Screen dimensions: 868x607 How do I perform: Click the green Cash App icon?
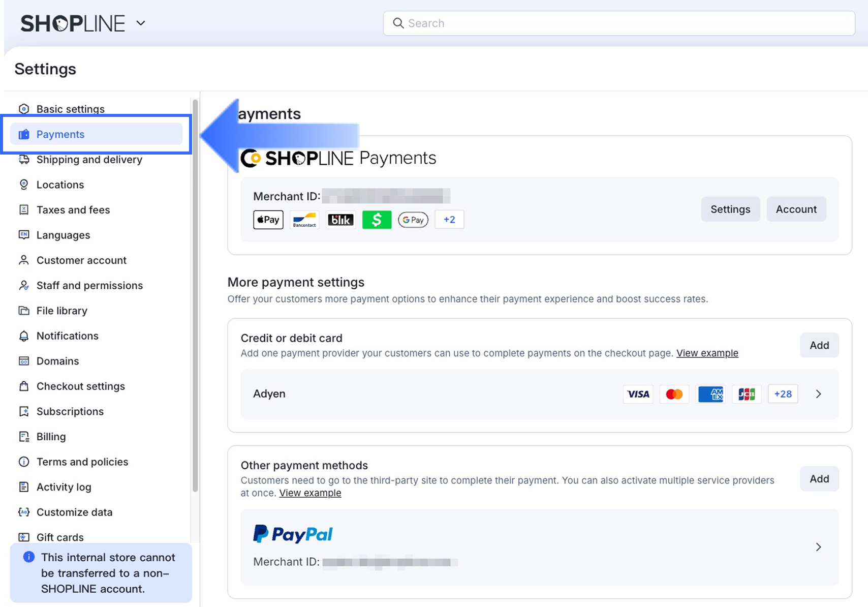[377, 220]
